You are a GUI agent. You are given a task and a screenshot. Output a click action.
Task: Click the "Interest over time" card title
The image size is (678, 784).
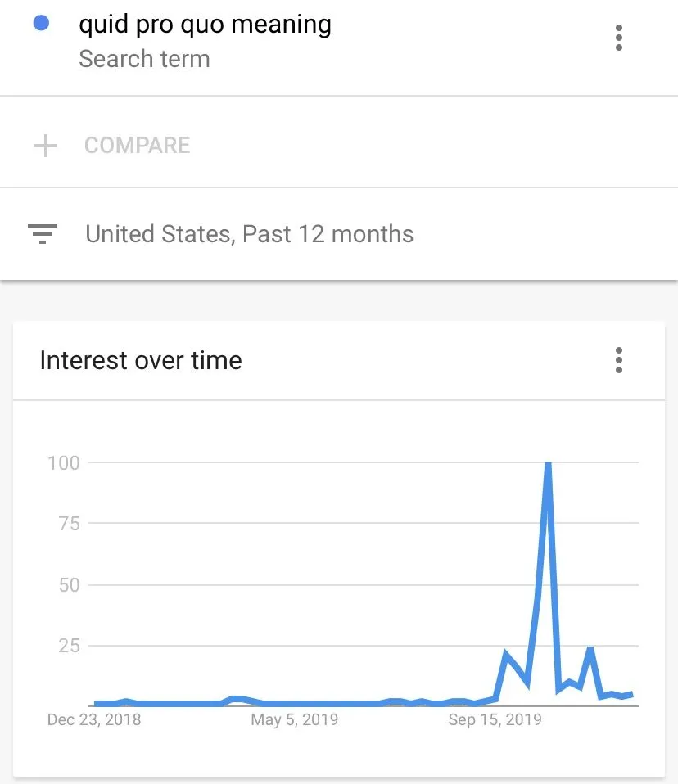coord(141,360)
